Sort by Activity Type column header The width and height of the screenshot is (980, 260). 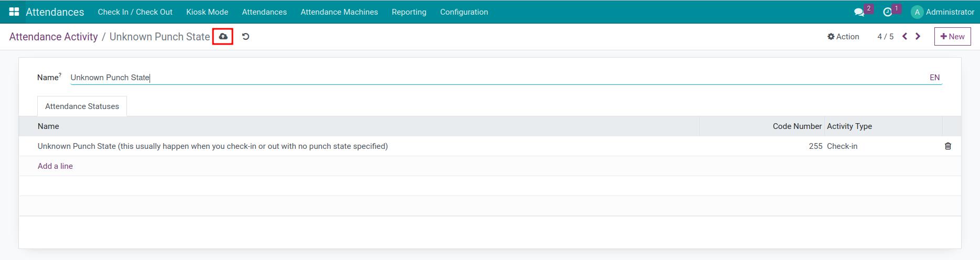[x=883, y=126]
